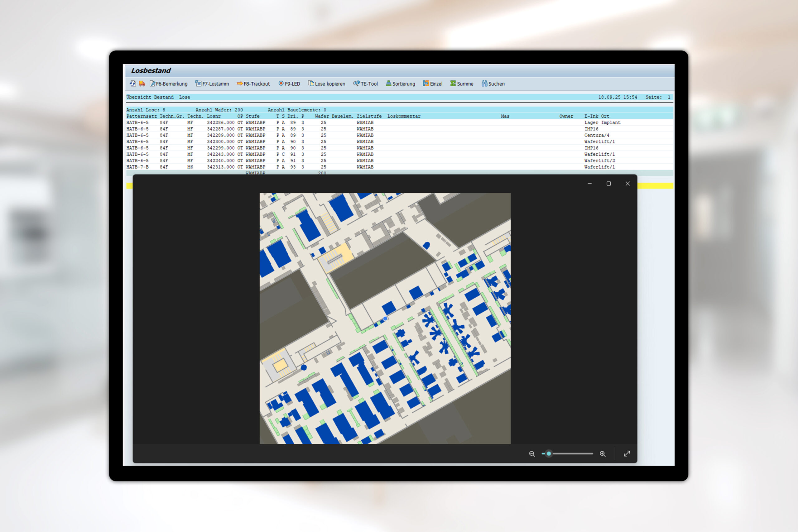
Task: Click zoom out magnifier in image viewer
Action: pyautogui.click(x=532, y=454)
